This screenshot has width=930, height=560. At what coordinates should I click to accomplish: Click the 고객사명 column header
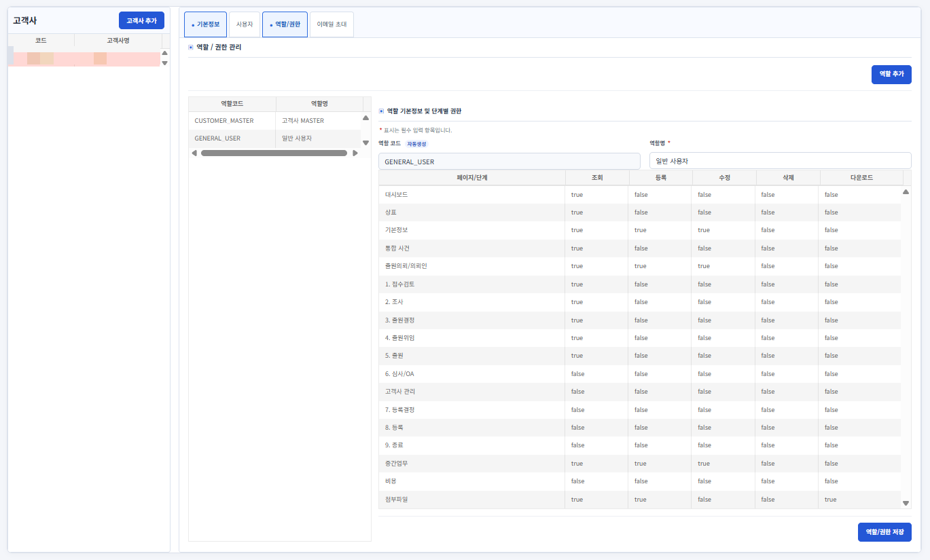click(118, 41)
